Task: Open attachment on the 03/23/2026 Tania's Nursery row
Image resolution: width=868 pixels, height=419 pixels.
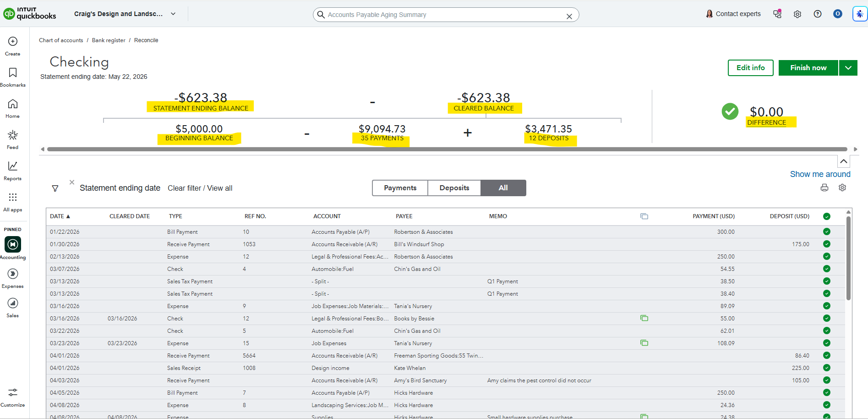Action: 644,343
